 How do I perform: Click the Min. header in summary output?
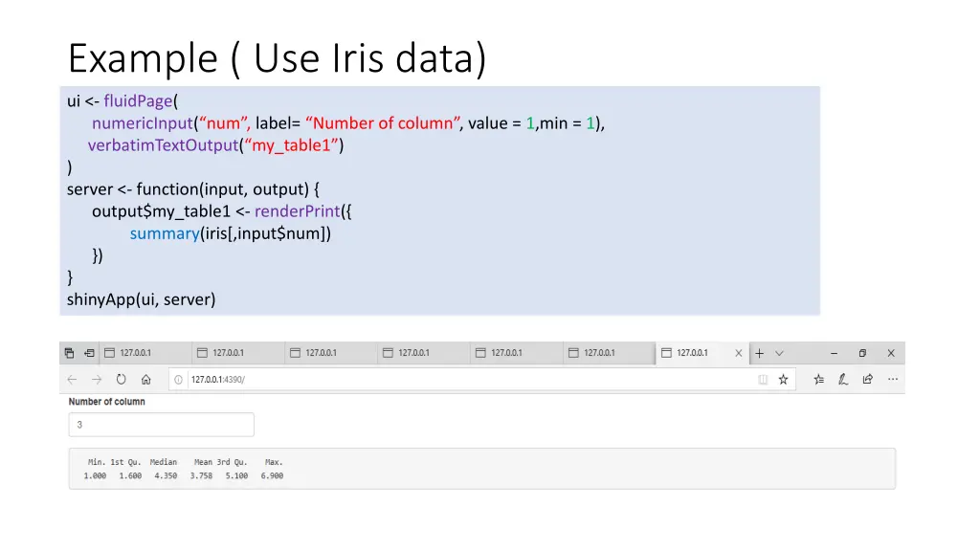click(97, 462)
